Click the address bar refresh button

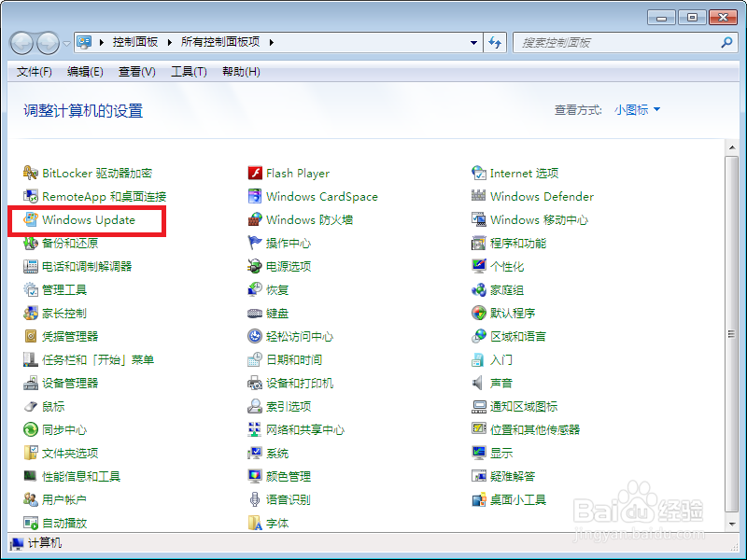pos(495,42)
